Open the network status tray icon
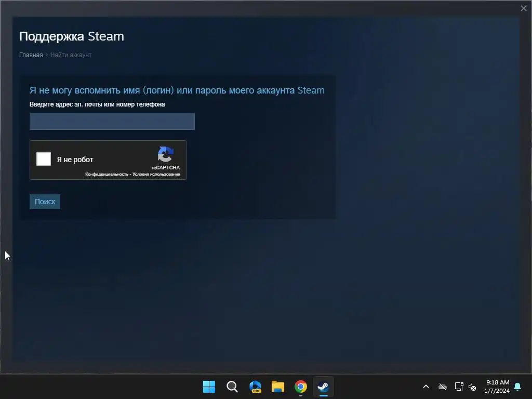Viewport: 532px width, 399px height. tap(459, 387)
